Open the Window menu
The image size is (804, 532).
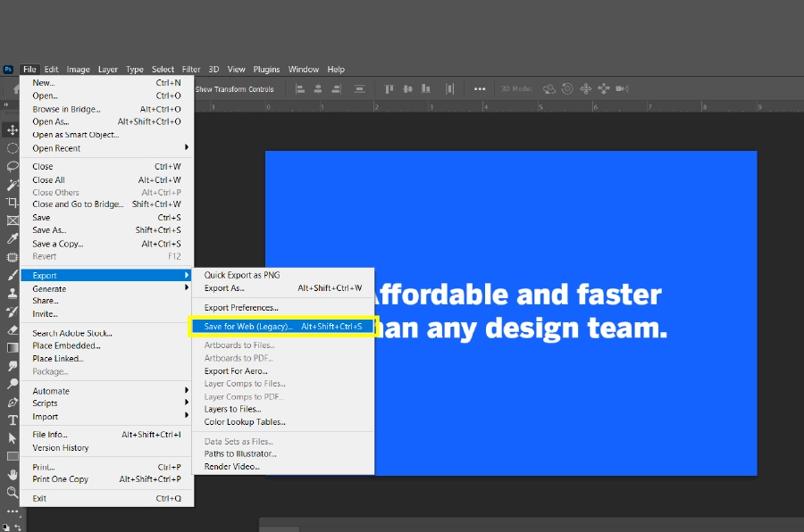pos(303,69)
